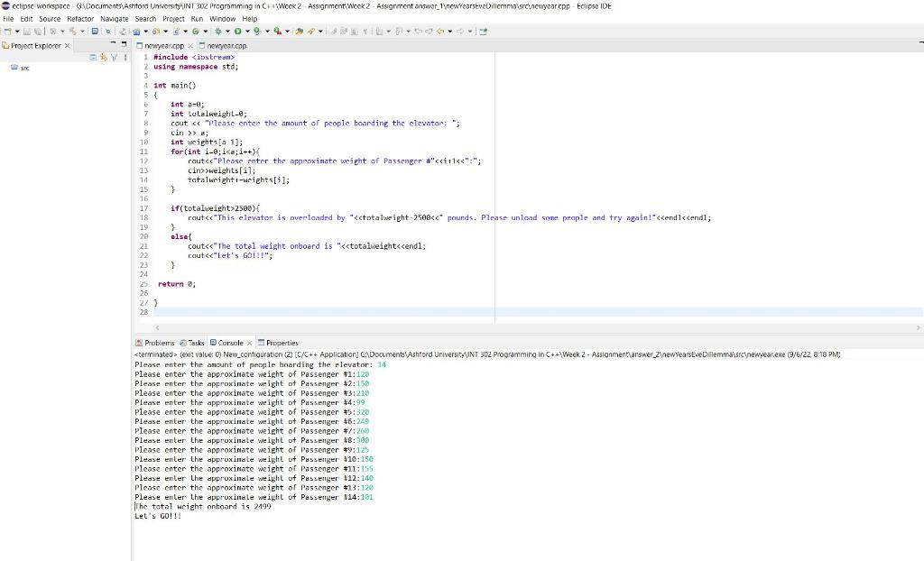
Task: Open the Window menu
Action: tap(222, 19)
